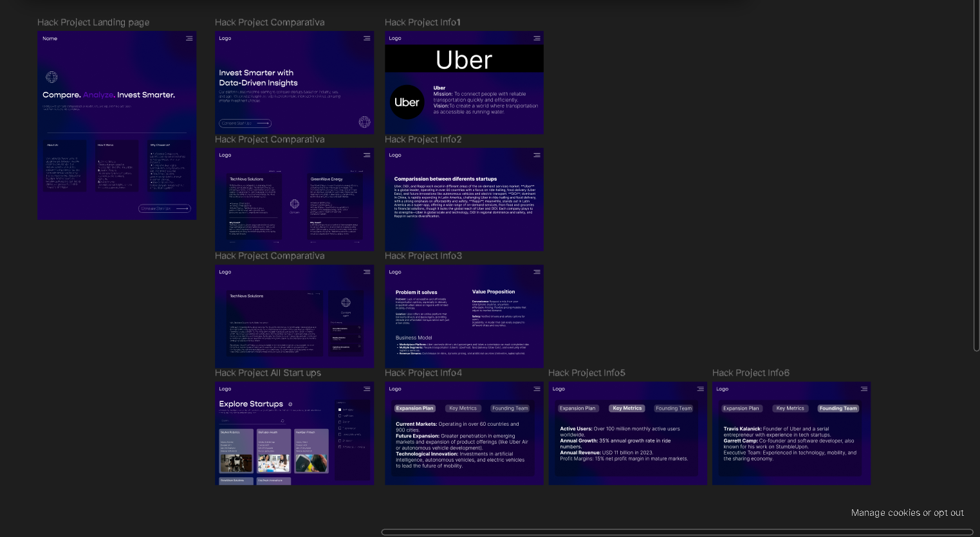The width and height of the screenshot is (980, 537).
Task: Open hamburger menu in Info4 frame
Action: [x=537, y=389]
